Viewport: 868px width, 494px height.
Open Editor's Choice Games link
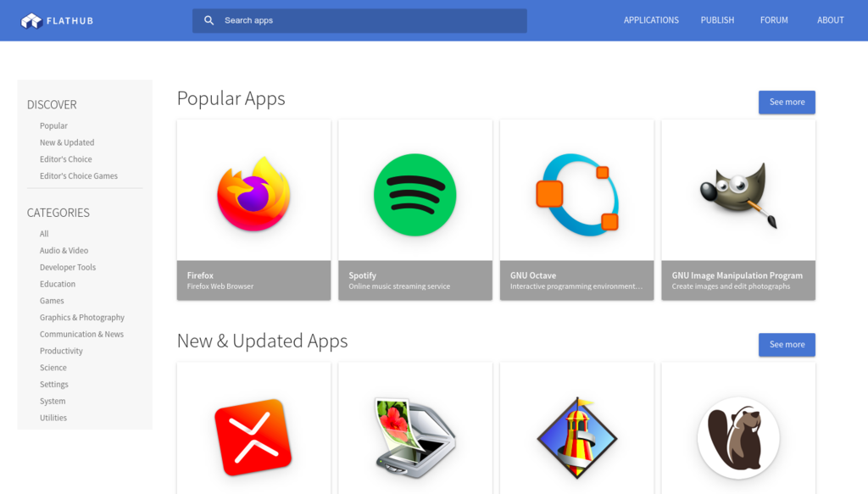[x=79, y=176]
